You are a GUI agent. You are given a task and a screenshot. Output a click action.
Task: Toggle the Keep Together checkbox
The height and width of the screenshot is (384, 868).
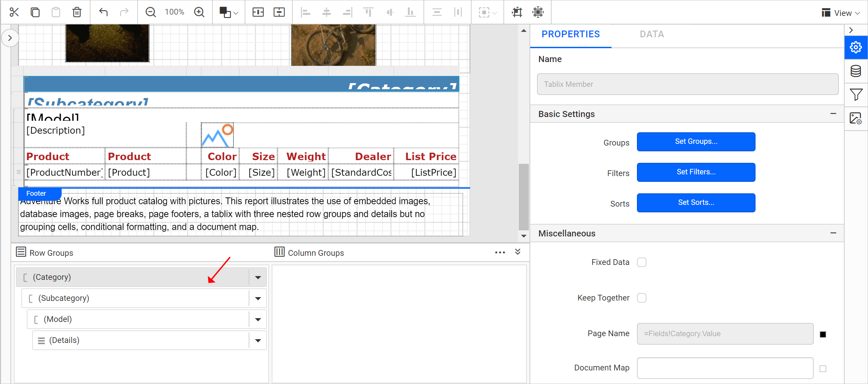642,298
